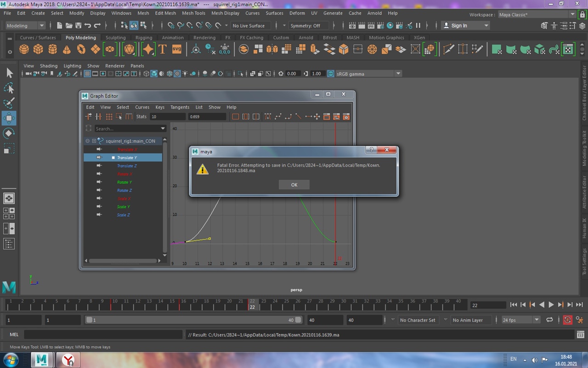588x368 pixels.
Task: Click the Super Shapes star icon in the shelf
Action: click(148, 49)
